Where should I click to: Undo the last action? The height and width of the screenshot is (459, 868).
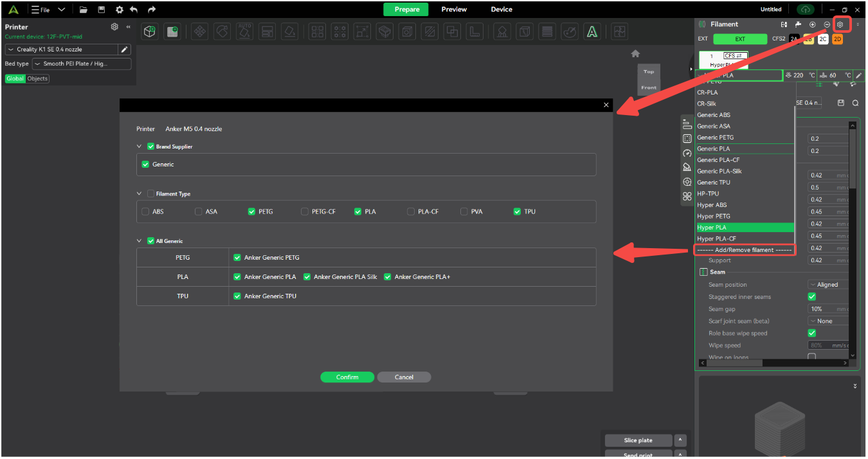[x=134, y=10]
